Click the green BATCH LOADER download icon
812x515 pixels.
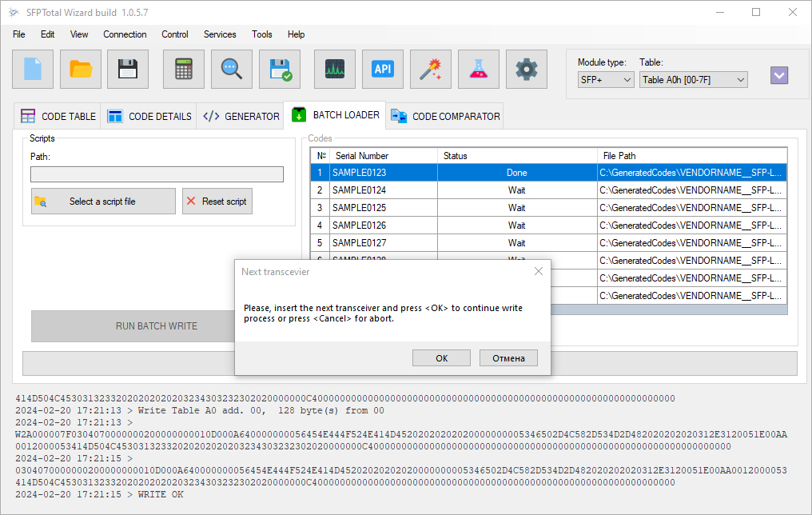click(x=299, y=114)
